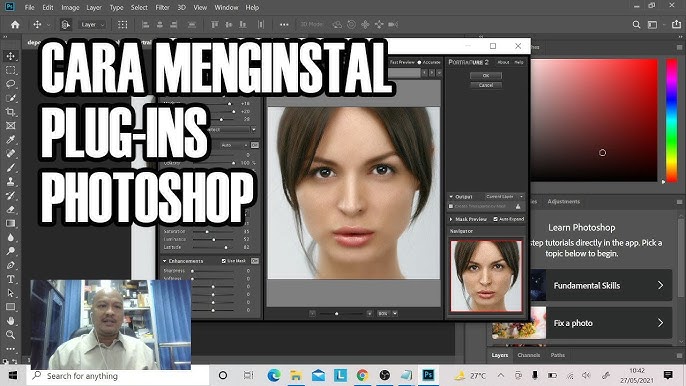The image size is (686, 386).
Task: Select the Dodge tool
Action: [x=10, y=251]
